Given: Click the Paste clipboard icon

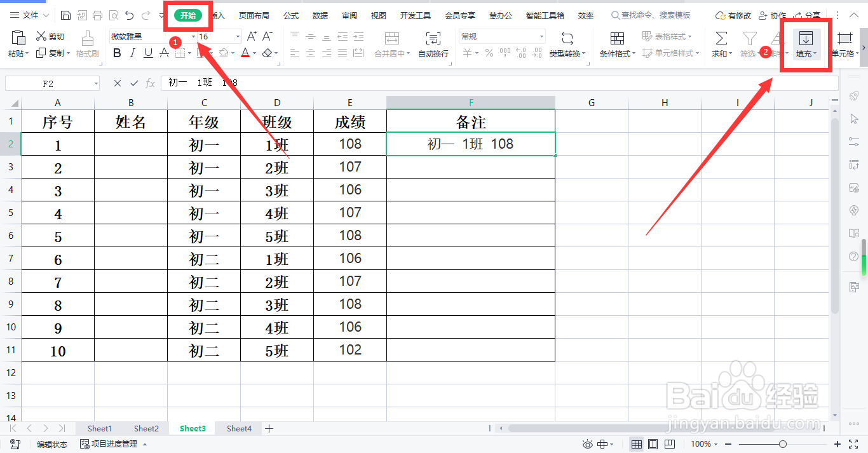Looking at the screenshot, I should [18, 37].
